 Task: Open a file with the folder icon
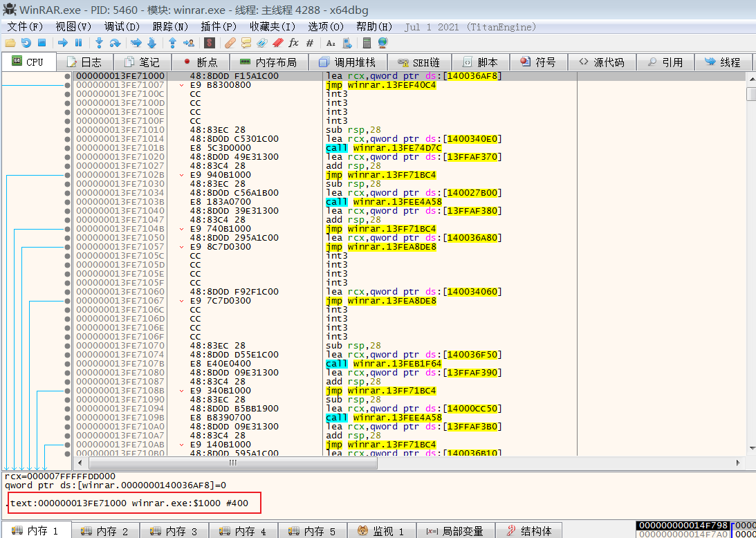click(10, 42)
